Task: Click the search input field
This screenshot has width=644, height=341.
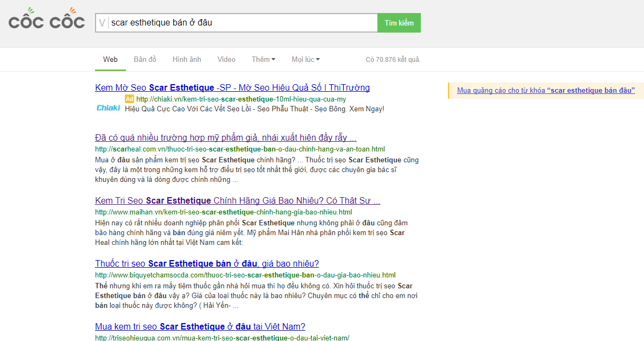Action: [242, 23]
